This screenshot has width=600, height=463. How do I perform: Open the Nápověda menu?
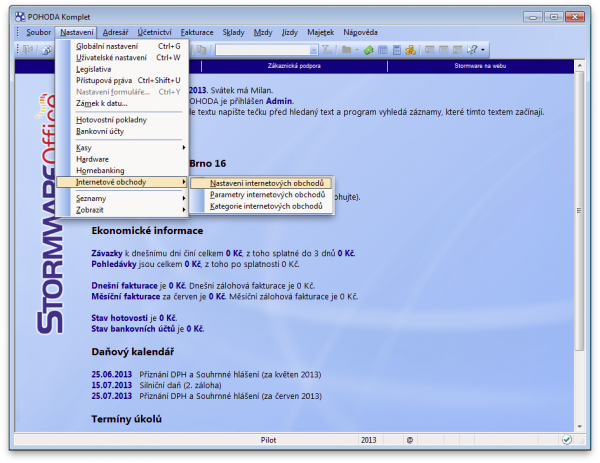tap(360, 33)
